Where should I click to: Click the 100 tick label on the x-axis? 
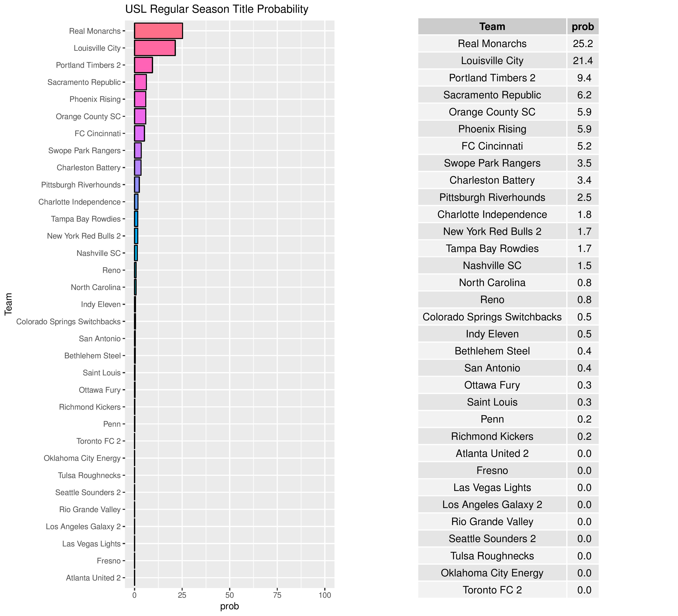[325, 595]
